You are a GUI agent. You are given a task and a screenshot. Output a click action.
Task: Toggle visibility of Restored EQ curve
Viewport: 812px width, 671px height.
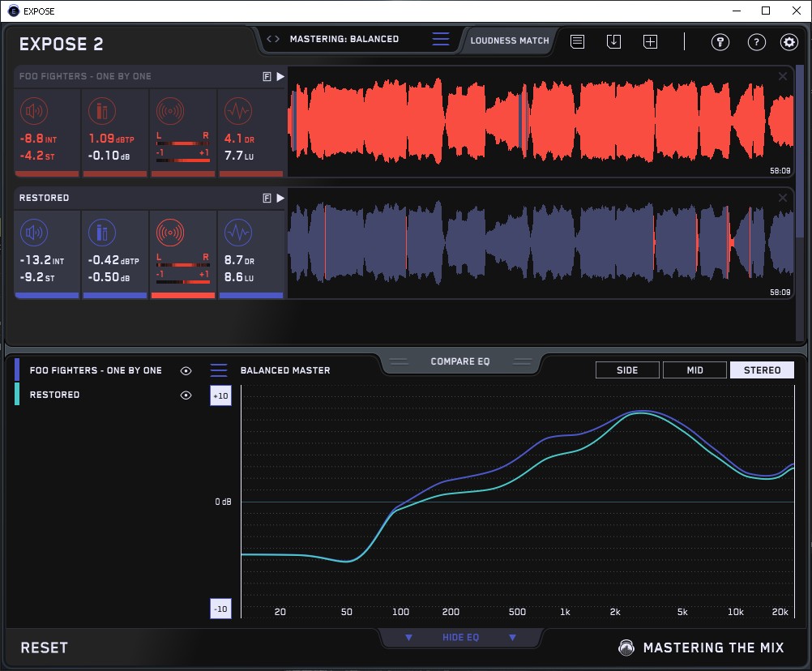click(x=186, y=395)
